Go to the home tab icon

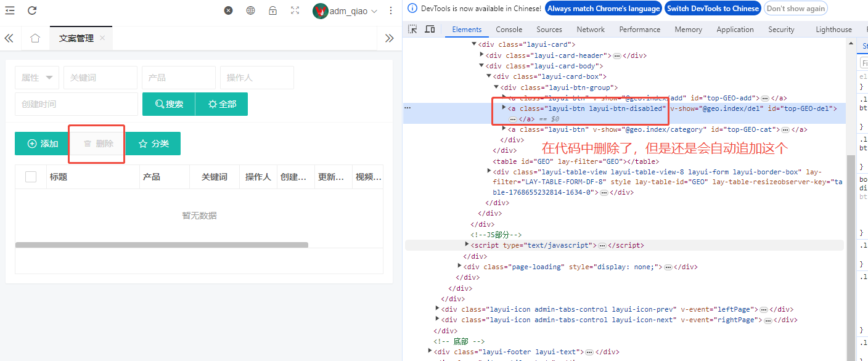point(35,38)
